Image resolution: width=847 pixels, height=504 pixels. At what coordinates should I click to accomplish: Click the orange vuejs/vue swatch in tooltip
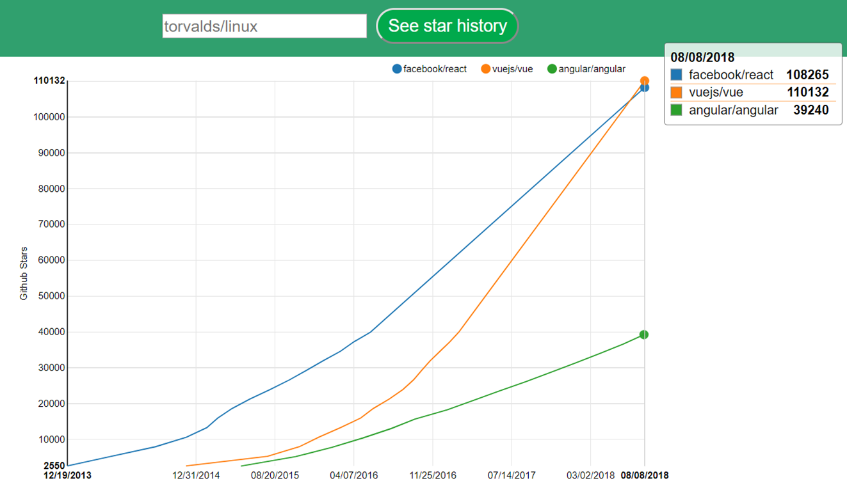coord(676,92)
